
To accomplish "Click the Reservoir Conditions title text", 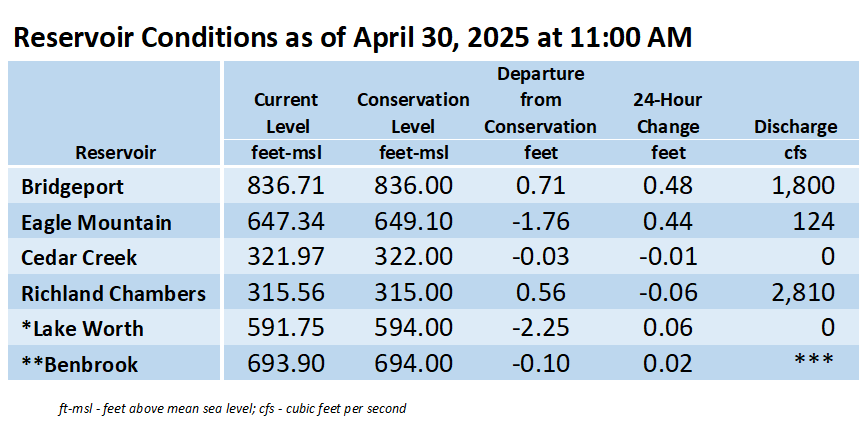I will 352,38.
